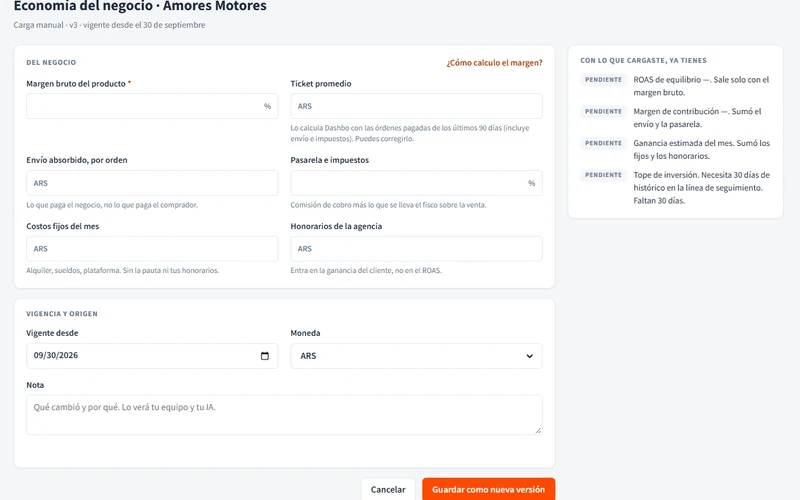The image size is (800, 500).
Task: Click the PENDIENTE badge beside Tope de inversión
Action: coord(603,174)
